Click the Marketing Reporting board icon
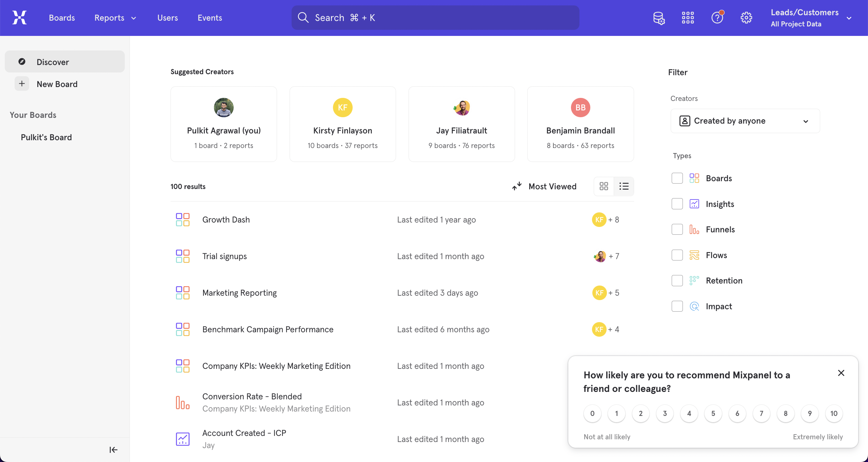Image resolution: width=868 pixels, height=462 pixels. [x=183, y=293]
